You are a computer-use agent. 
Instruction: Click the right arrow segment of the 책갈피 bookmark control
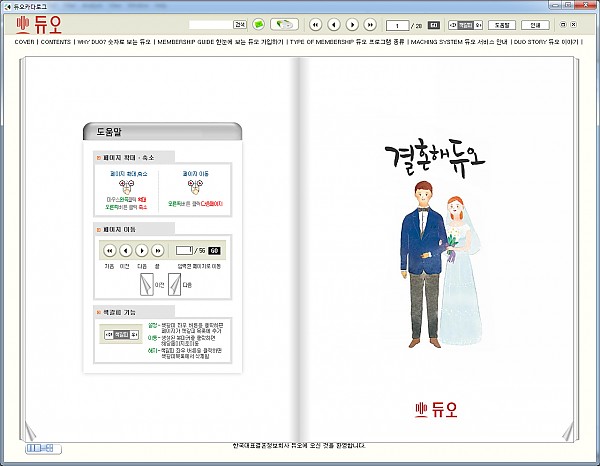[x=478, y=25]
